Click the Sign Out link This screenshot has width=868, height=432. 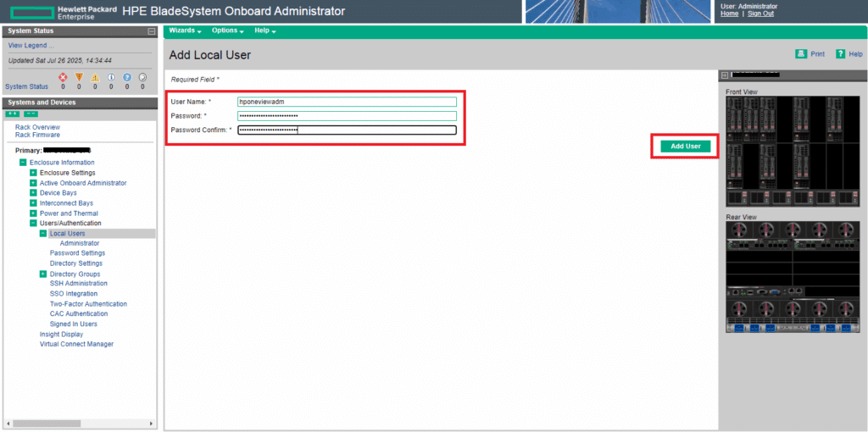coord(760,14)
